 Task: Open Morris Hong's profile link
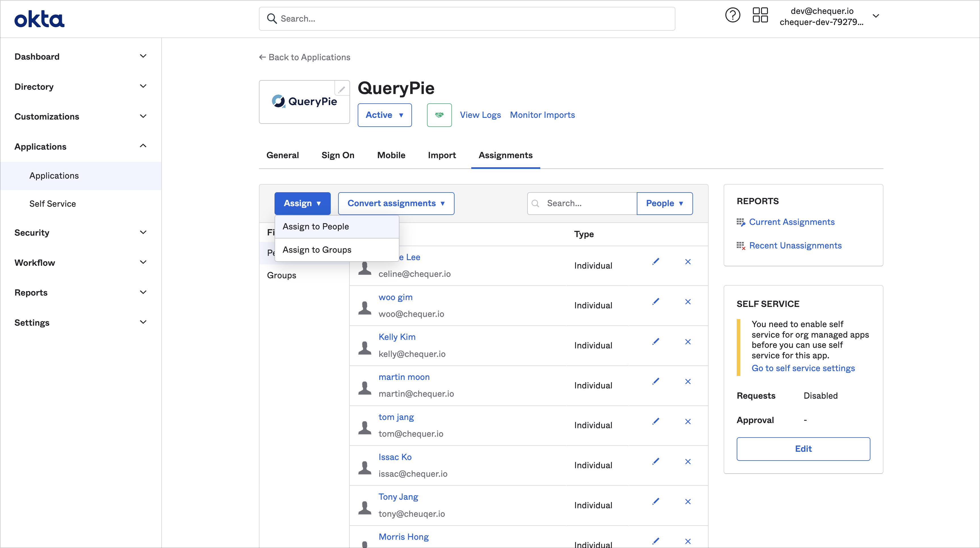403,537
